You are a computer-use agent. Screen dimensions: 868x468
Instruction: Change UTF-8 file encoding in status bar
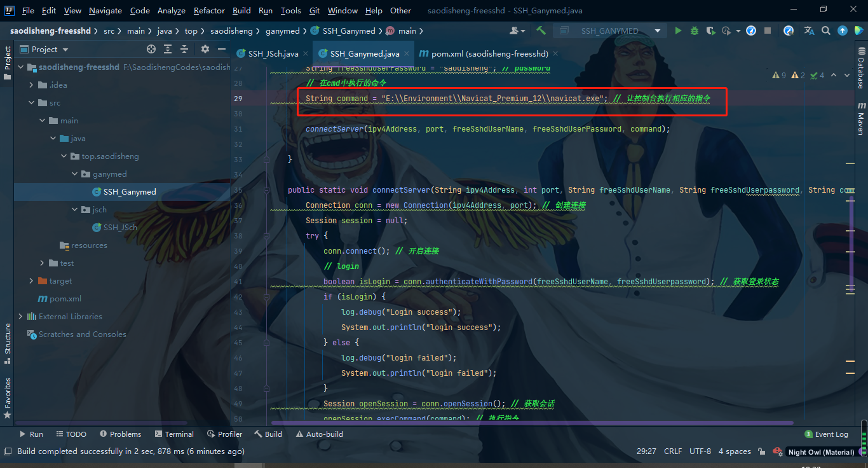click(700, 451)
